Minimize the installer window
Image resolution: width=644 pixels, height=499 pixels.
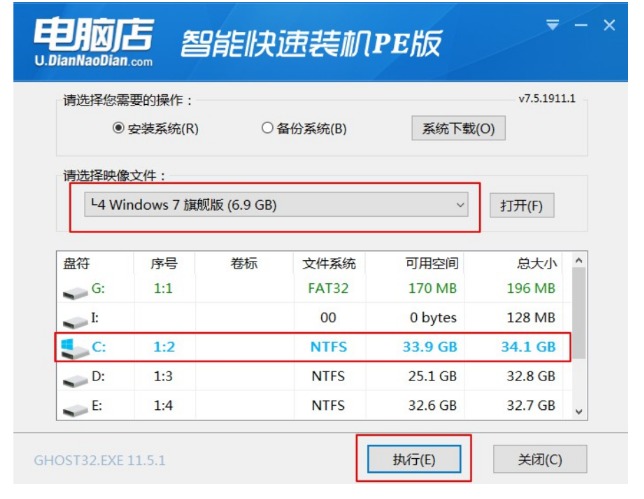click(581, 25)
